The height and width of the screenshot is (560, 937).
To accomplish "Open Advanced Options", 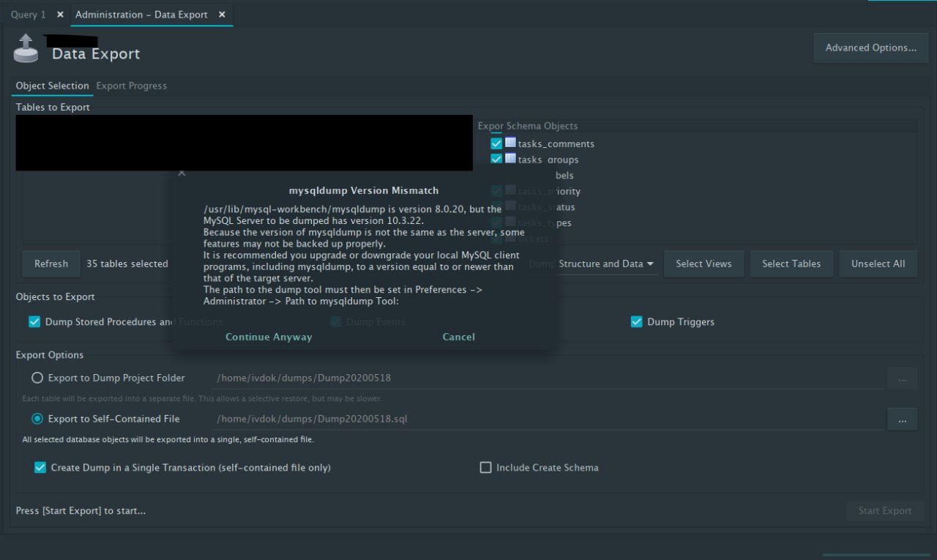I will coord(871,48).
